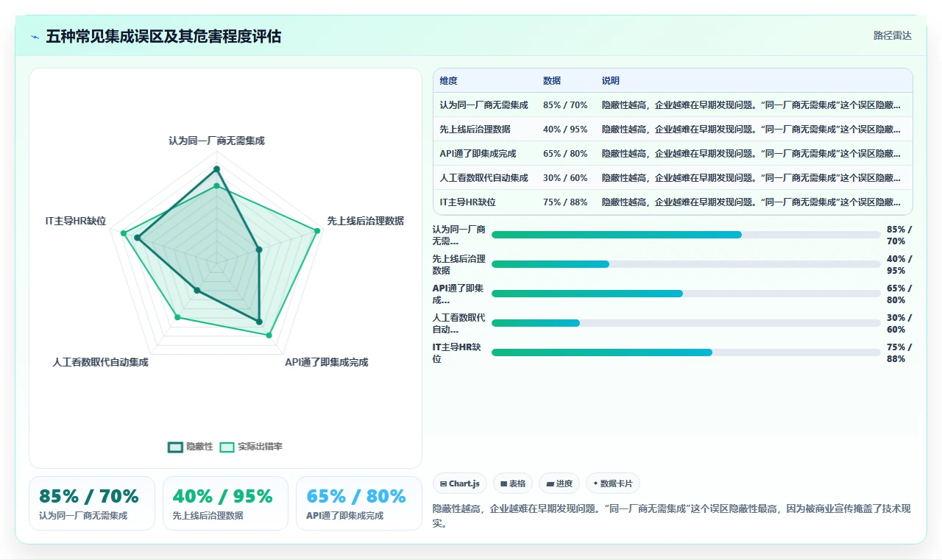Click the summary paragraph beginning 隐蔽性越高
Image resolution: width=942 pixels, height=560 pixels.
pyautogui.click(x=672, y=516)
